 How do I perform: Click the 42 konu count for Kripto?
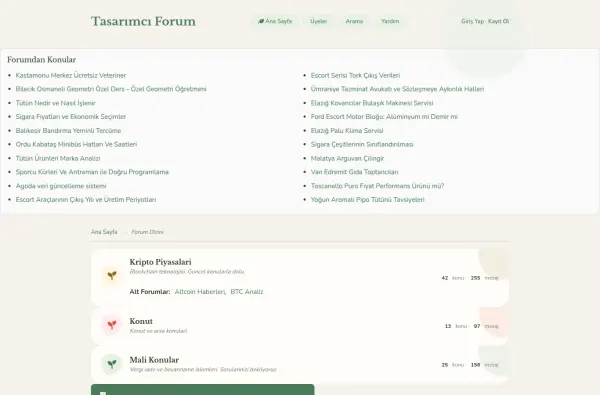[x=453, y=278]
